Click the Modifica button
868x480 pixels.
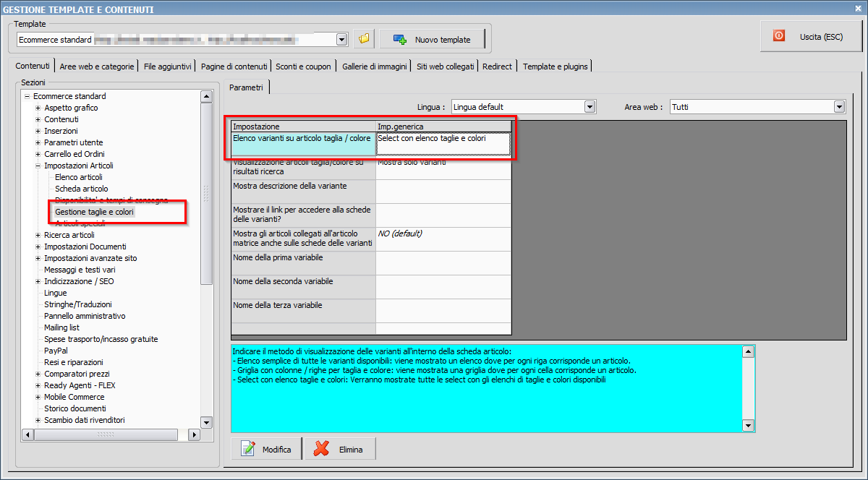(x=267, y=449)
